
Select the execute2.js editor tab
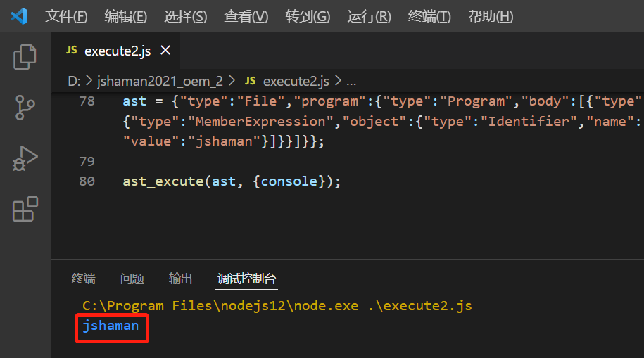114,51
